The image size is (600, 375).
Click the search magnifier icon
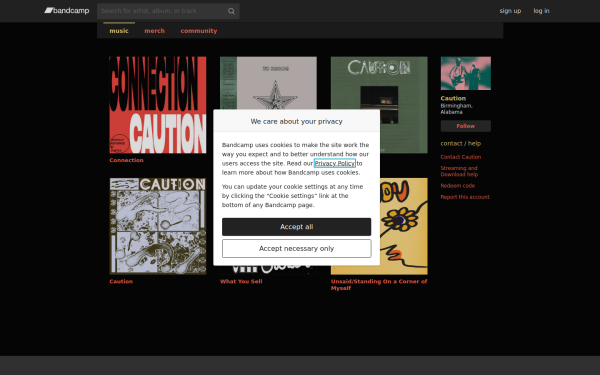pos(231,11)
